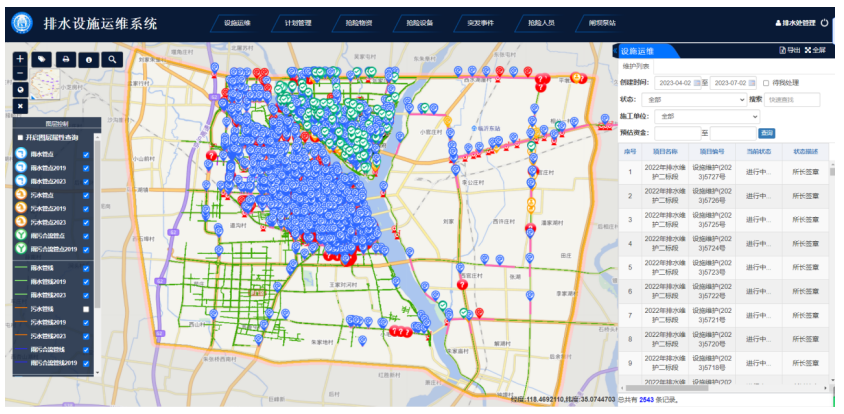844x414 pixels.
Task: Toggle the 雨污合流管线2019 layer checkbox
Action: [86, 363]
